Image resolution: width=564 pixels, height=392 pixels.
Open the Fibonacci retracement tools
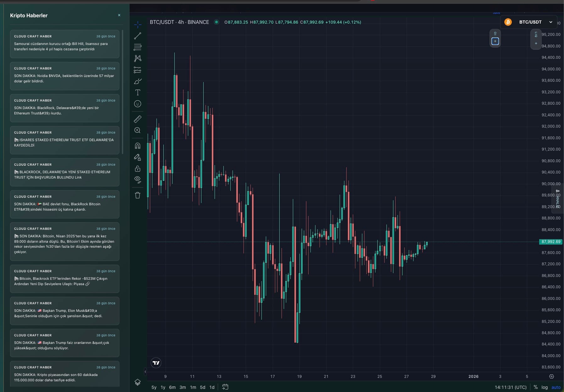pos(138,47)
